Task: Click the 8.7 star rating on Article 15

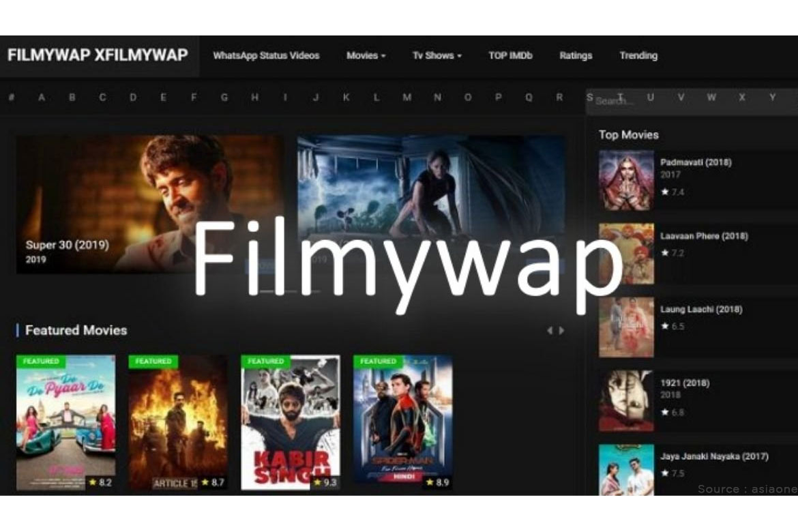Action: click(213, 482)
